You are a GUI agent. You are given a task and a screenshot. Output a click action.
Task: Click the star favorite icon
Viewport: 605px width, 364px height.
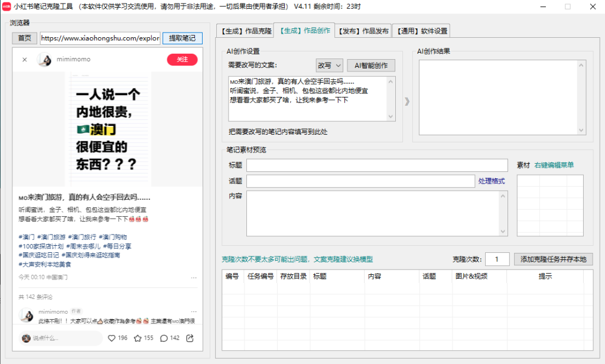tap(138, 338)
